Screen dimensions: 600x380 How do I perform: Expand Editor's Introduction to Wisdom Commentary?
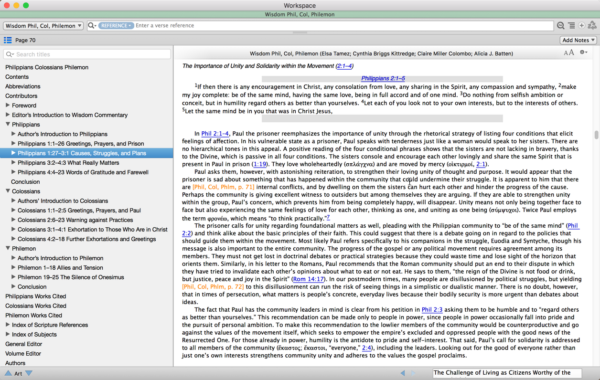pyautogui.click(x=7, y=115)
